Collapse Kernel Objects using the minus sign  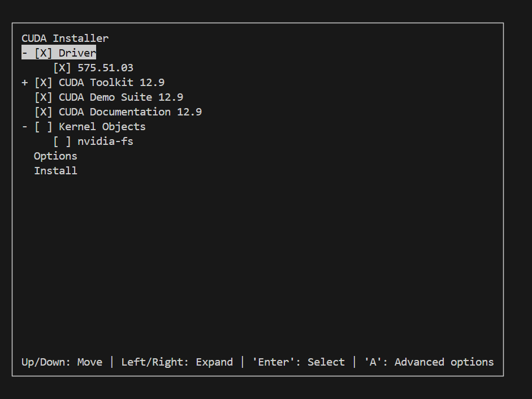pos(25,127)
